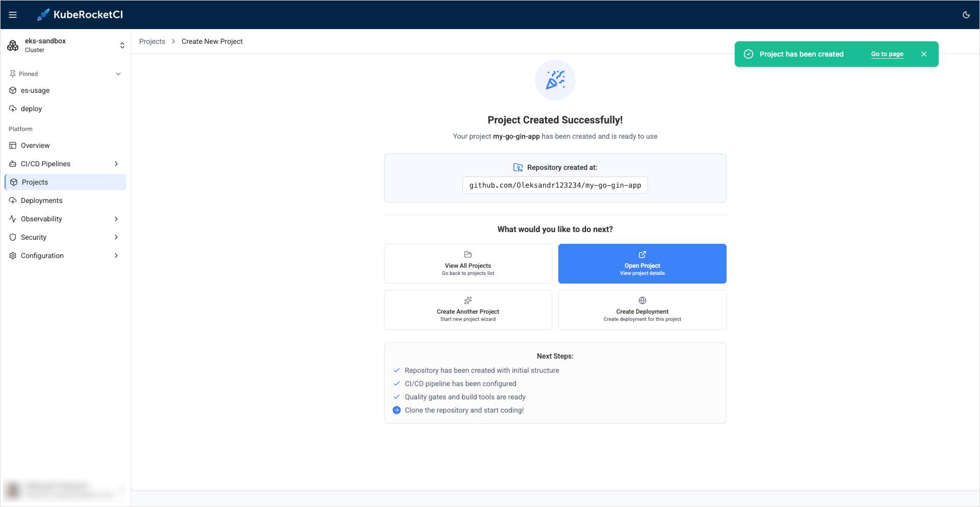Select the Projects icon in the sidebar
The image size is (980, 507).
pos(12,182)
